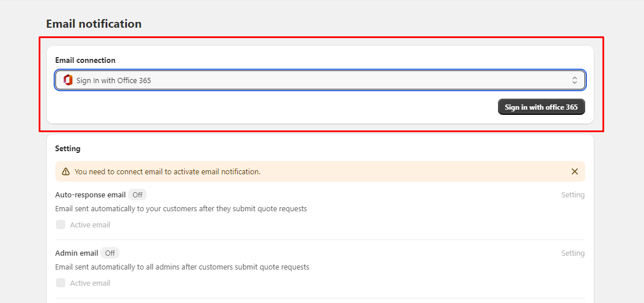Dismiss the connect email warning banner
This screenshot has height=303, width=644.
tap(574, 171)
